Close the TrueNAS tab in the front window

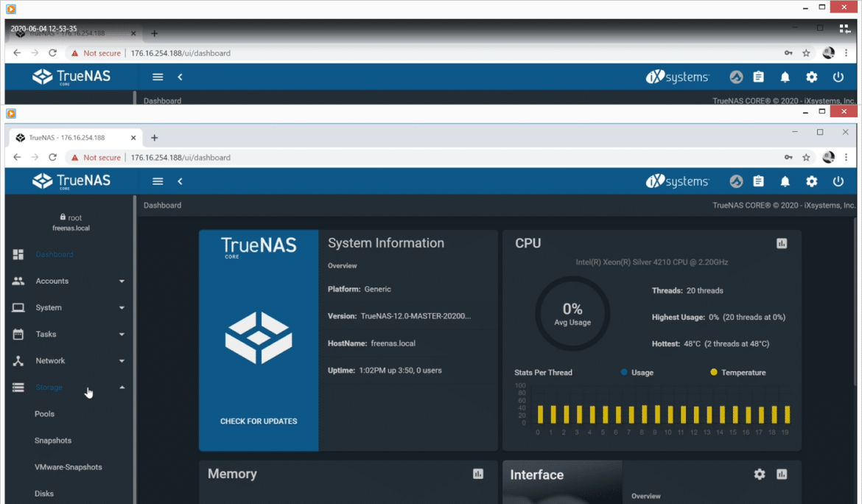(133, 137)
